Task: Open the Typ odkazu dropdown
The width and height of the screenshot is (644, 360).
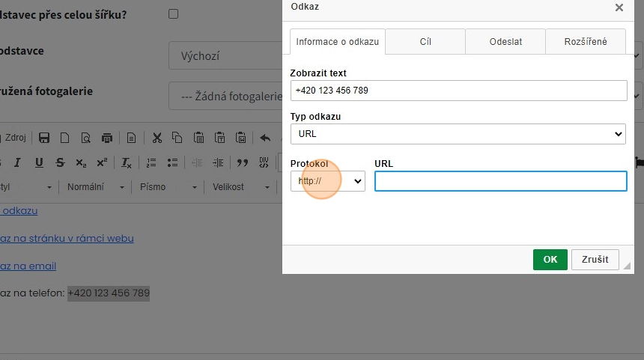Action: [x=458, y=134]
